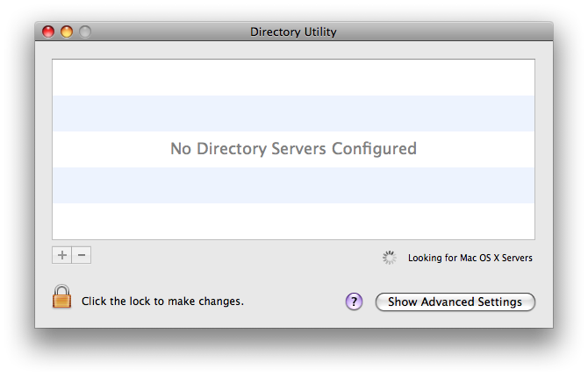Click the empty title bar right of the title

[439, 32]
